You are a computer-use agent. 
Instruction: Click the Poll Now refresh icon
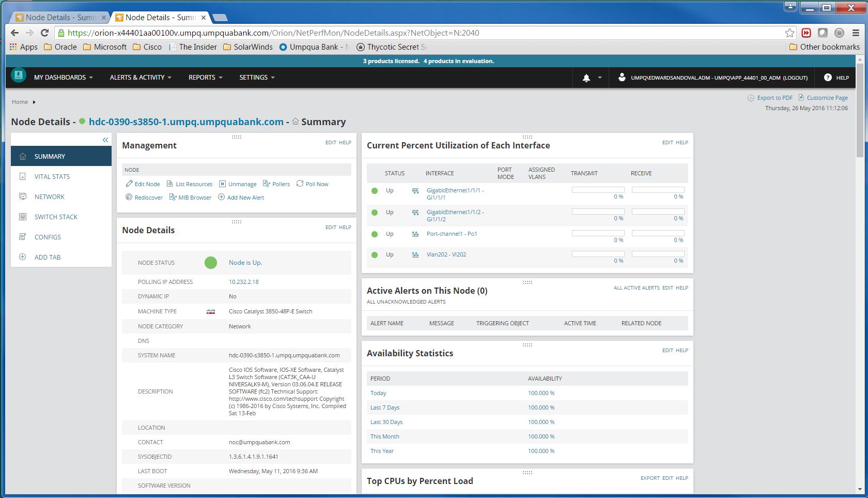(300, 184)
